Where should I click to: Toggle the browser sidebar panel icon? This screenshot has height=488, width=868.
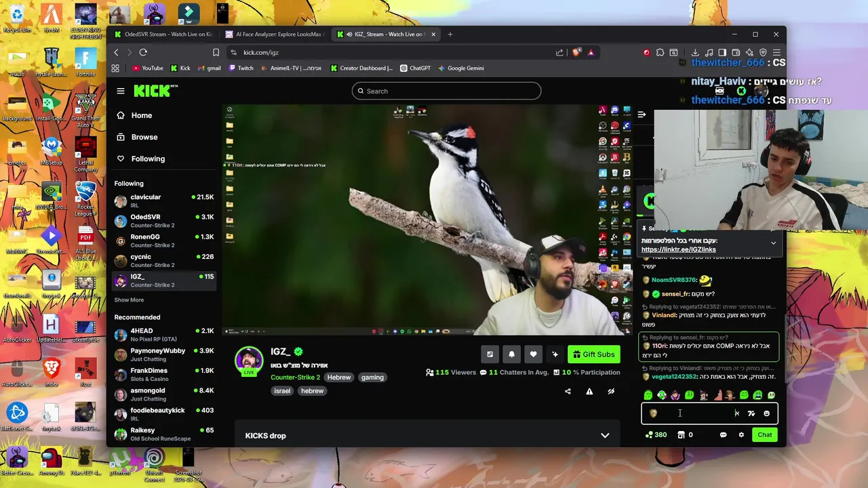(x=722, y=52)
